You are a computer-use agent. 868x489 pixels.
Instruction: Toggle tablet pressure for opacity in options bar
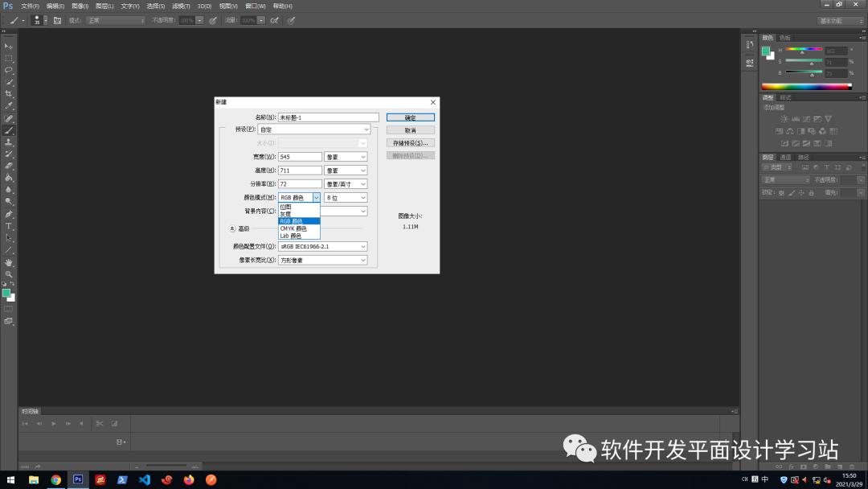tap(213, 20)
